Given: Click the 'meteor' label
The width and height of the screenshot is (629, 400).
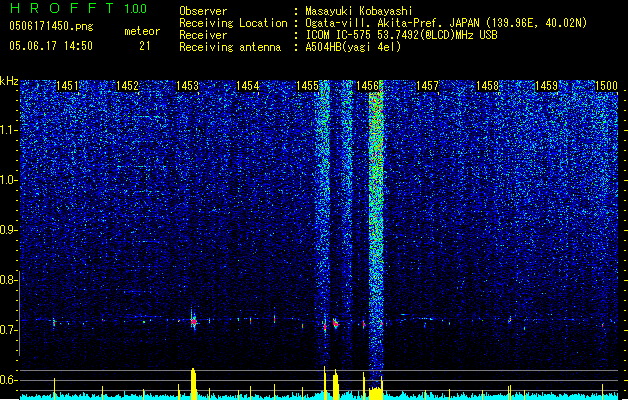Looking at the screenshot, I should pyautogui.click(x=142, y=31).
